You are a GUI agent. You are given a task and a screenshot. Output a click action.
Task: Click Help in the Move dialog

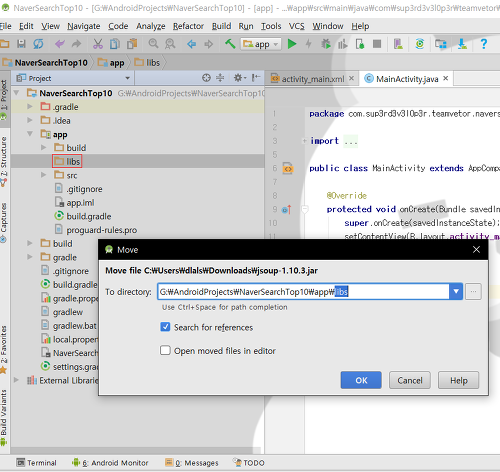tap(459, 380)
